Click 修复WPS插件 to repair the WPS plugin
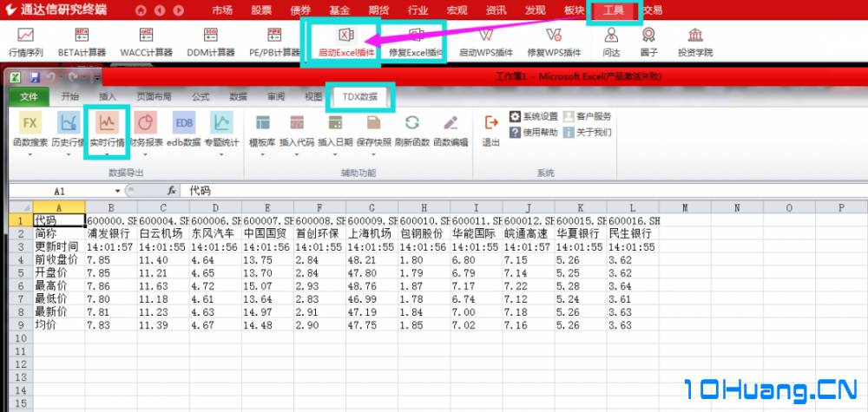Screen dimensions: 868x412 pos(554,43)
